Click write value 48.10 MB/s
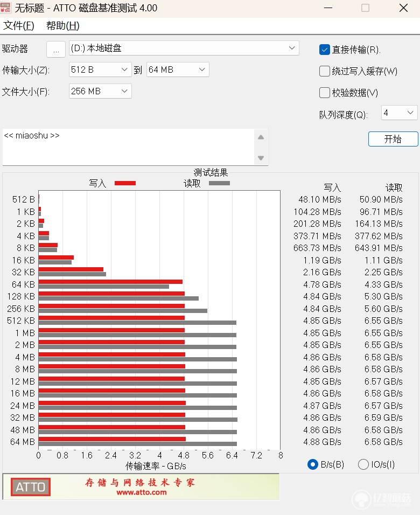The image size is (420, 515). tap(319, 199)
